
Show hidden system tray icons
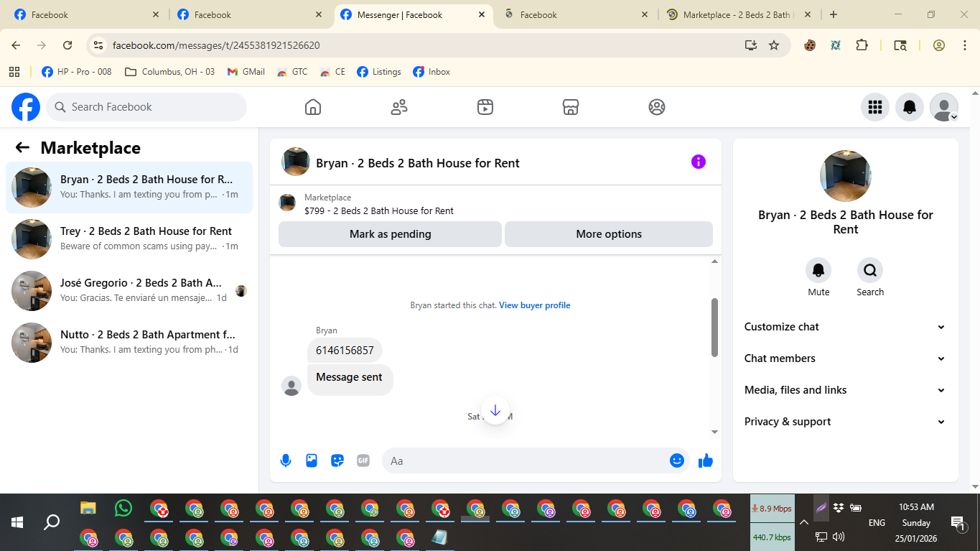(804, 522)
